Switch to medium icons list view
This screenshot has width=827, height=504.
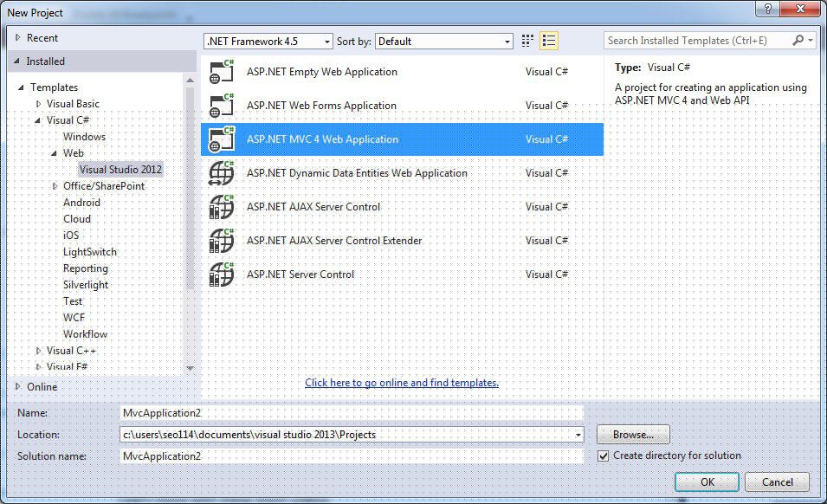[x=548, y=42]
